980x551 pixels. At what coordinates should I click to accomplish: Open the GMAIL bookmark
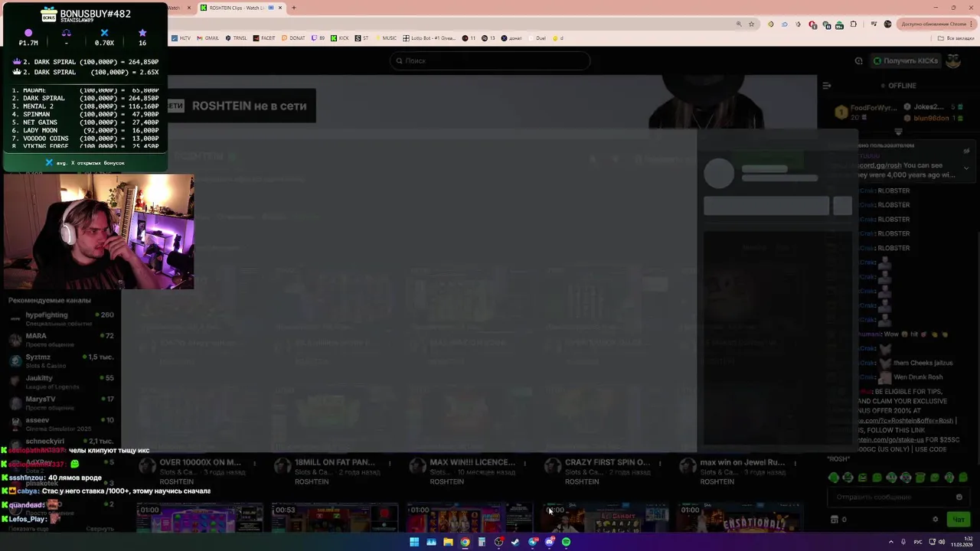click(x=208, y=37)
